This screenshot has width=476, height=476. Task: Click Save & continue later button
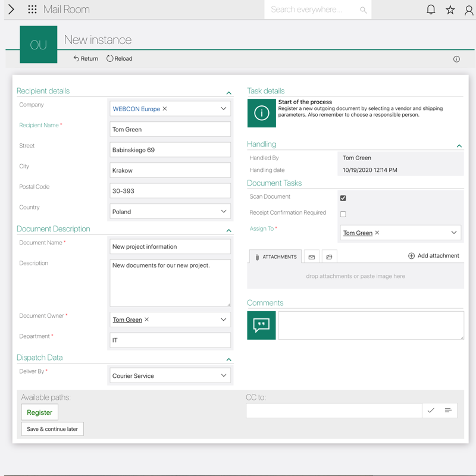pyautogui.click(x=52, y=429)
